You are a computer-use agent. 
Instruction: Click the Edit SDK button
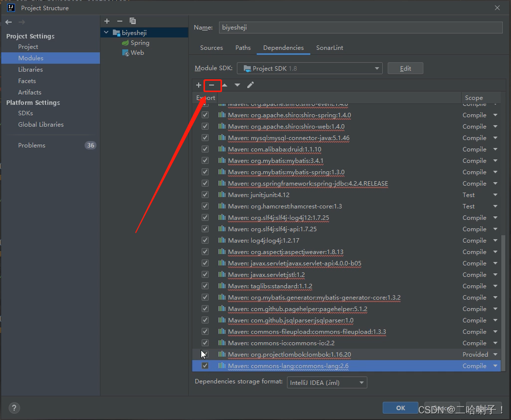(x=405, y=68)
